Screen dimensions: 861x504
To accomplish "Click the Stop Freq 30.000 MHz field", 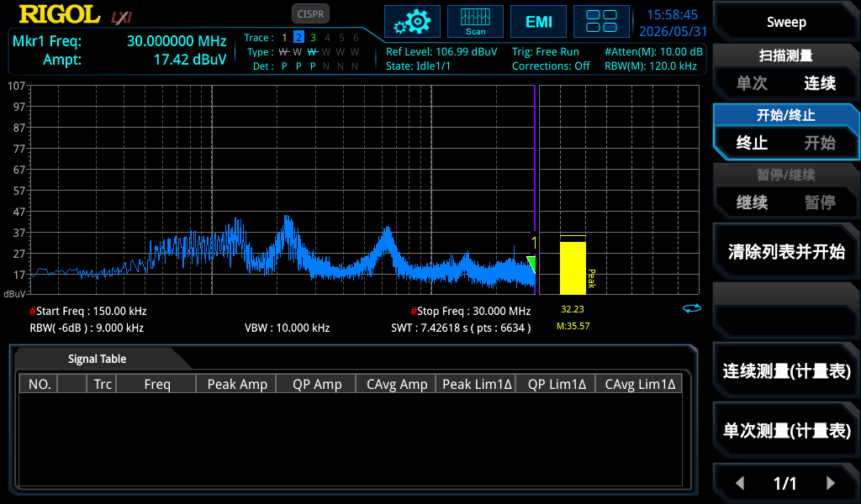I will pyautogui.click(x=471, y=311).
